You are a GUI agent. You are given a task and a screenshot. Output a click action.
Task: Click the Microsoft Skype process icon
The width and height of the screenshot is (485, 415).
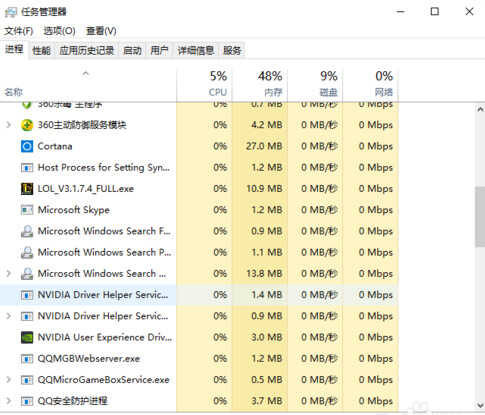click(27, 210)
